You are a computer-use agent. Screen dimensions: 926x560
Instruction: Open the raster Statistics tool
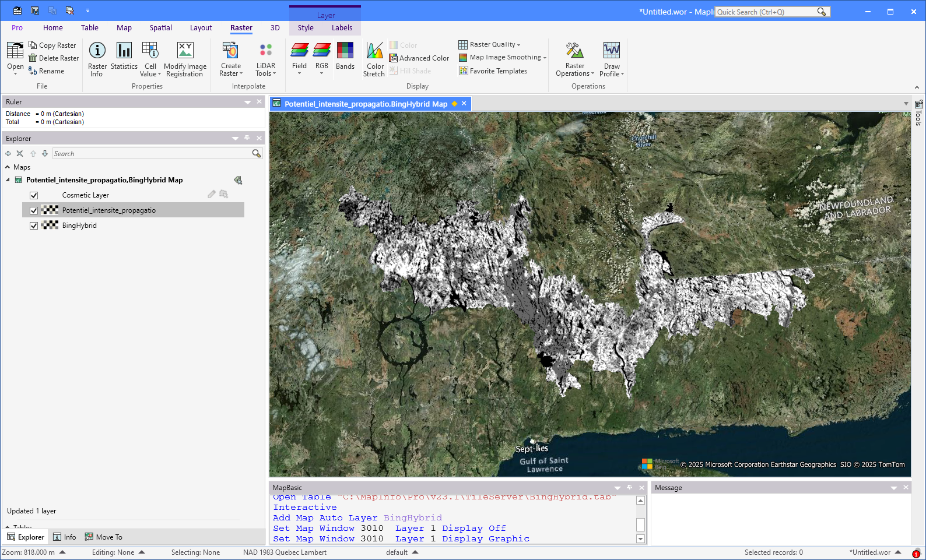[x=124, y=51]
